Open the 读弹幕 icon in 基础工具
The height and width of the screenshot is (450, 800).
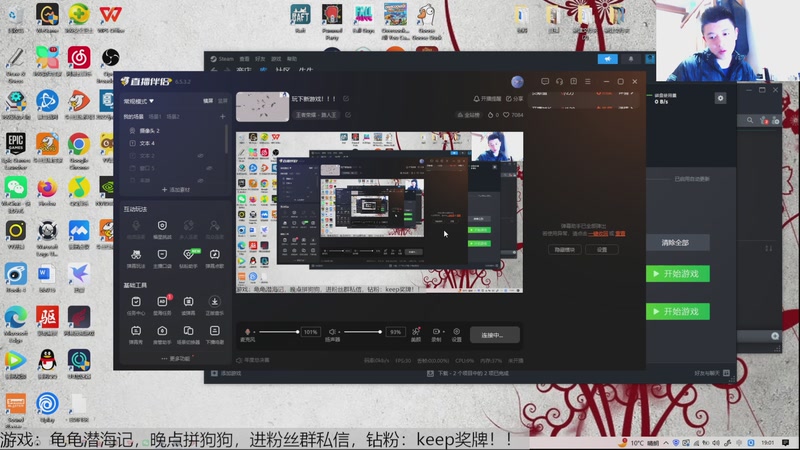pos(188,302)
